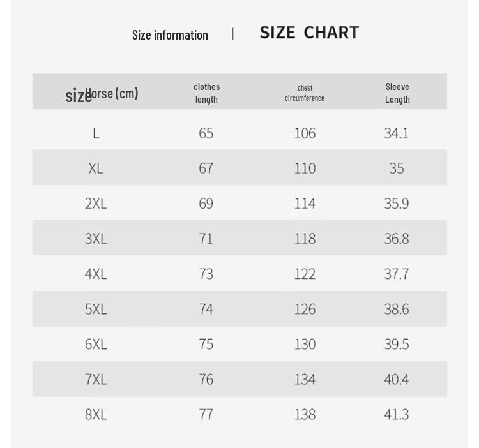Select the 8XL size label

(96, 414)
